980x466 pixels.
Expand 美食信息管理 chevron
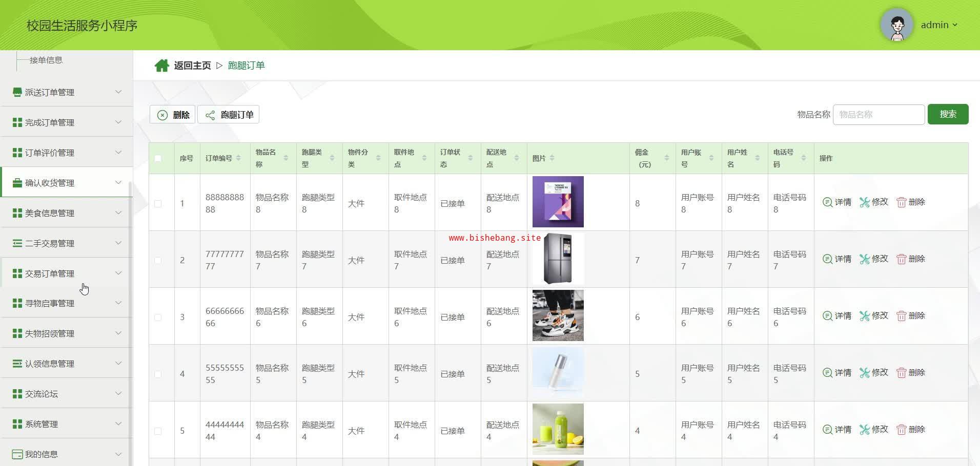click(118, 213)
